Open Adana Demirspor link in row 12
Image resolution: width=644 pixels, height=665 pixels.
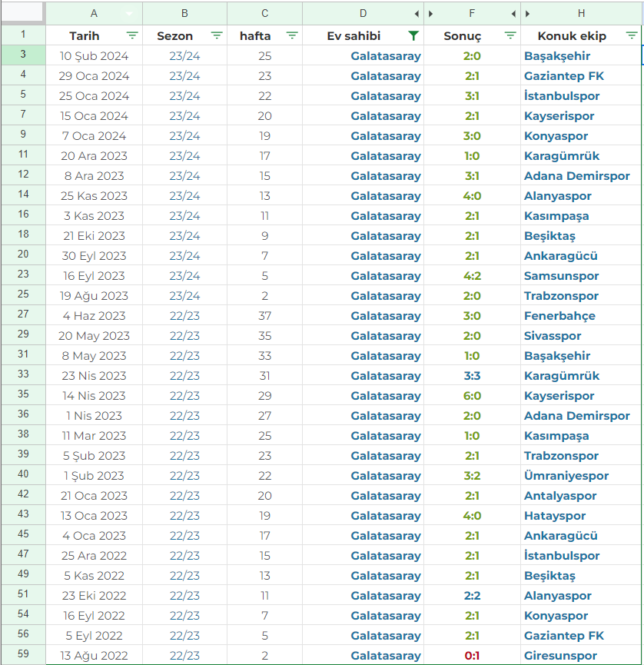(576, 175)
